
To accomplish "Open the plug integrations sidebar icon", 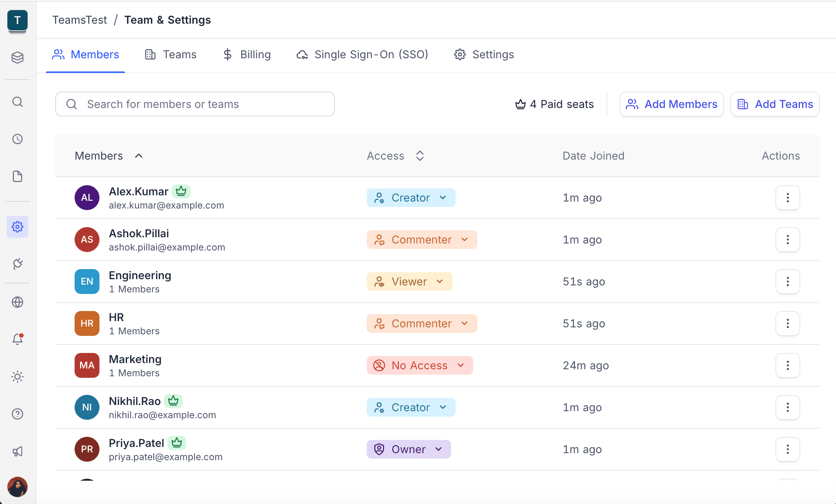I will (17, 264).
